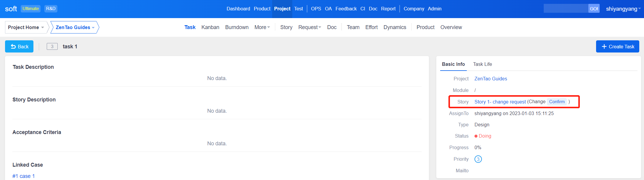Confirm the story change

(x=557, y=102)
